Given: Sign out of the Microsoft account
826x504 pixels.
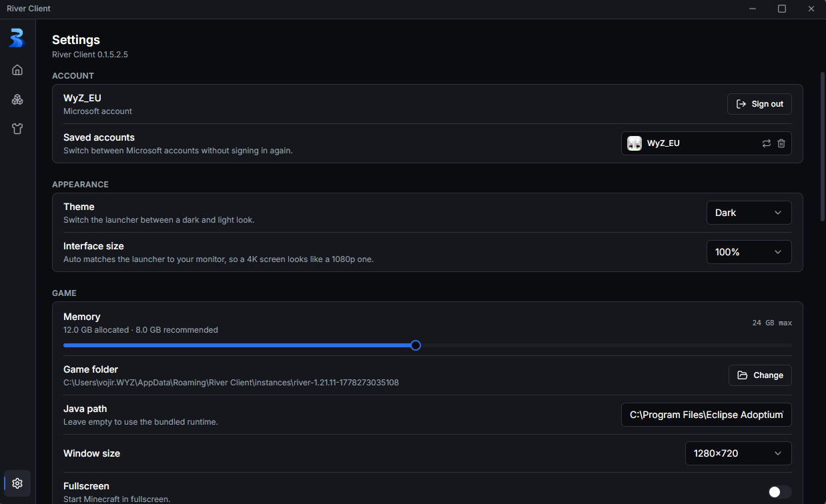Looking at the screenshot, I should point(759,104).
